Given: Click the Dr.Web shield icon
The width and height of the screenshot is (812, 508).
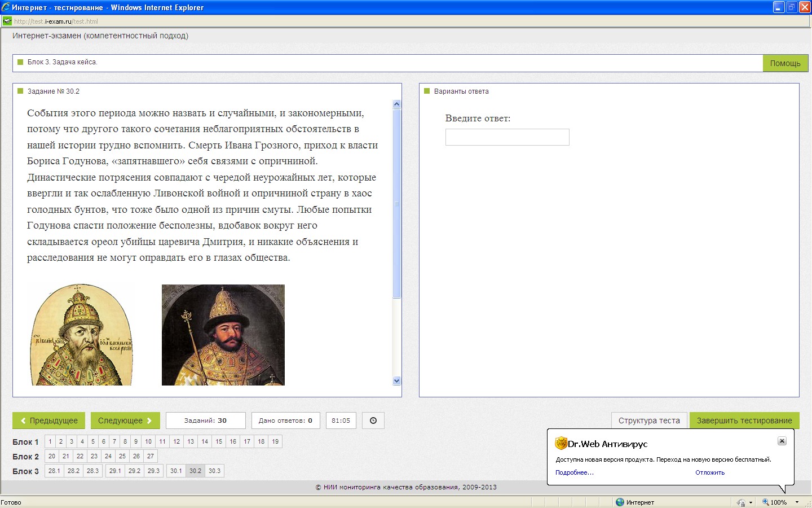Looking at the screenshot, I should click(561, 444).
